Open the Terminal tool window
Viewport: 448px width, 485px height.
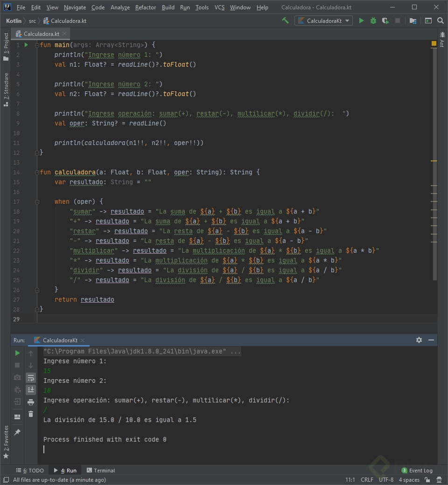[101, 471]
